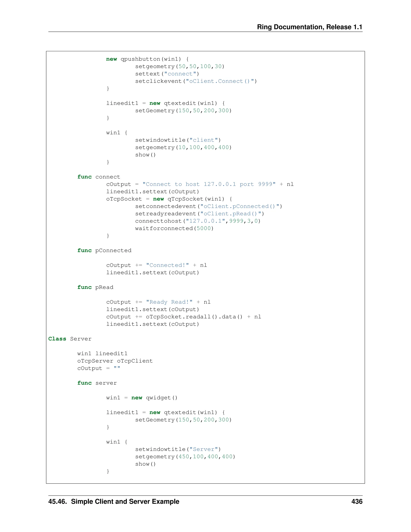
Task: Click line 'connecttohost("127.0.0.1",9999,3,0)'
Action: [x=198, y=221]
